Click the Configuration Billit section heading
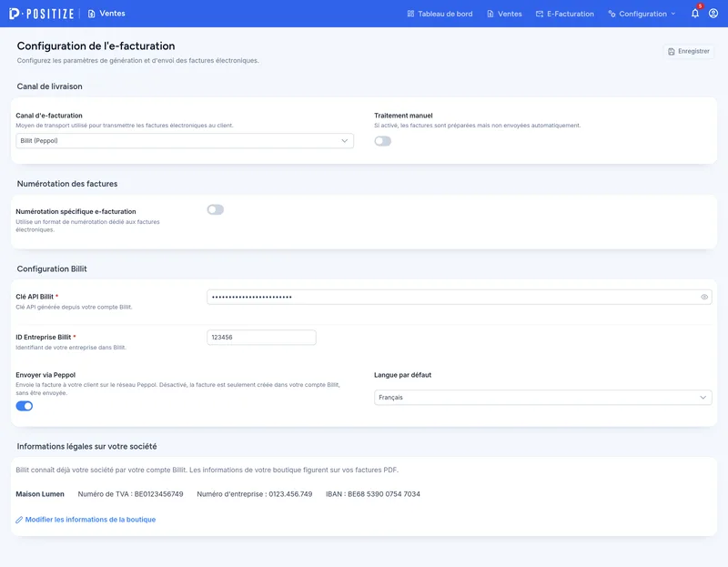The width and height of the screenshot is (728, 567). tap(52, 268)
